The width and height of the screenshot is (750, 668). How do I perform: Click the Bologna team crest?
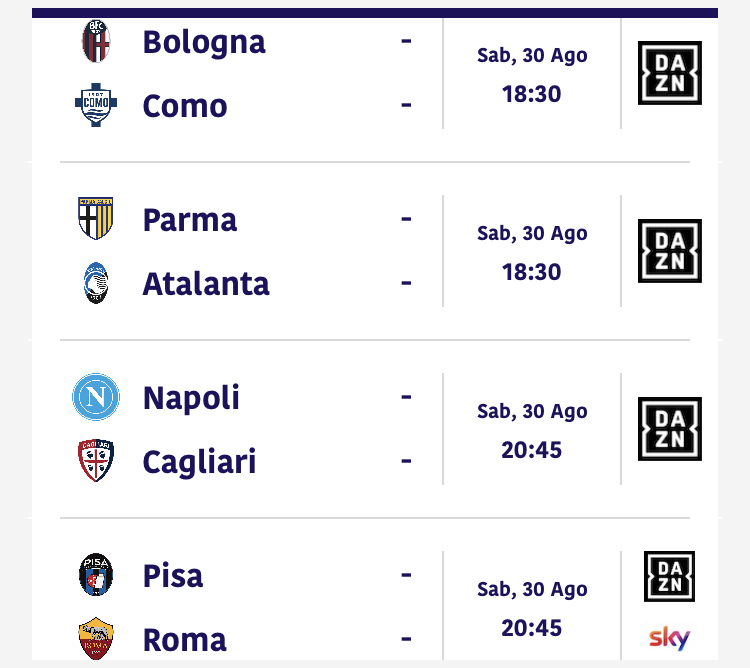[96, 41]
